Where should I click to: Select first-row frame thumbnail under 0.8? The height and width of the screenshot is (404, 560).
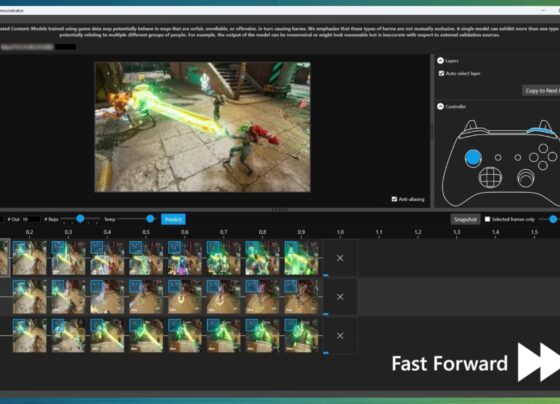click(x=262, y=258)
